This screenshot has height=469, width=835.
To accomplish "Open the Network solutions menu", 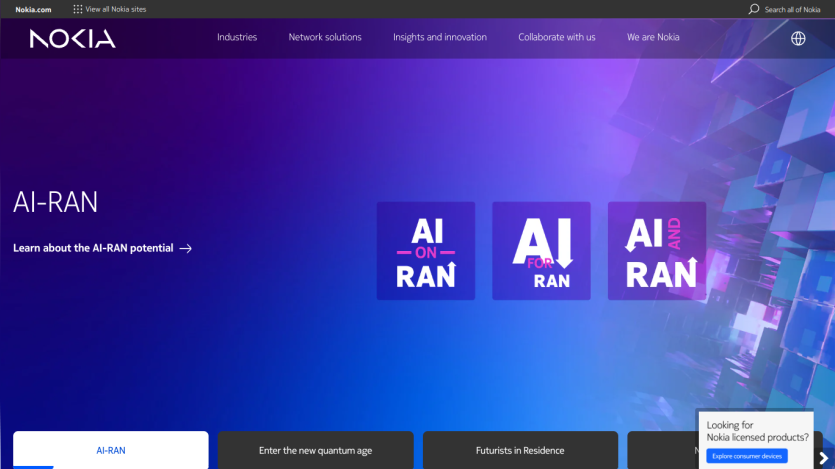I will 325,37.
